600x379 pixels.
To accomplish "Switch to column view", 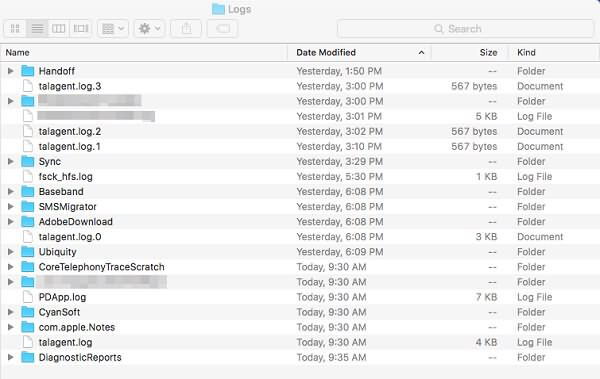I will tap(59, 28).
